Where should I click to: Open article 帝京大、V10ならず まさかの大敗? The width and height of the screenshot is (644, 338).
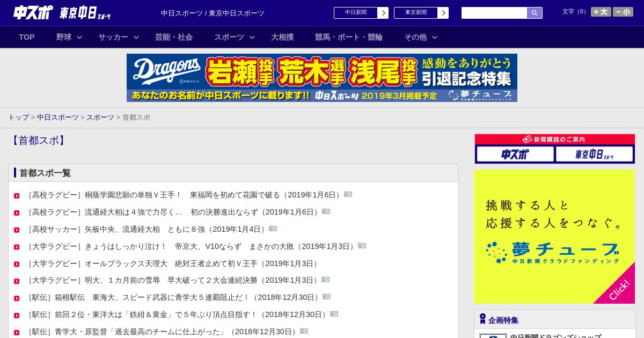(192, 246)
